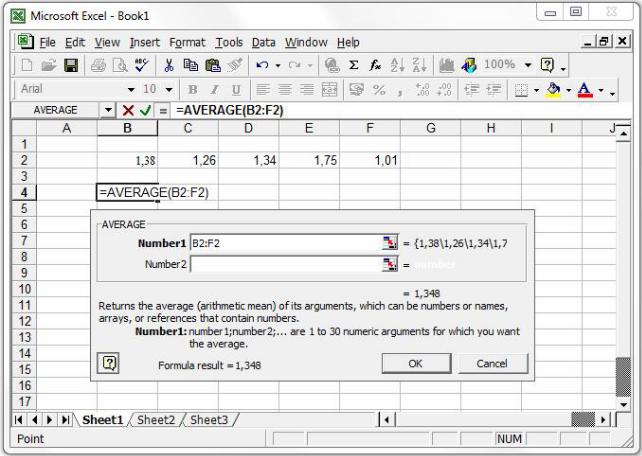
Task: Open the Edit menu
Action: 75,43
